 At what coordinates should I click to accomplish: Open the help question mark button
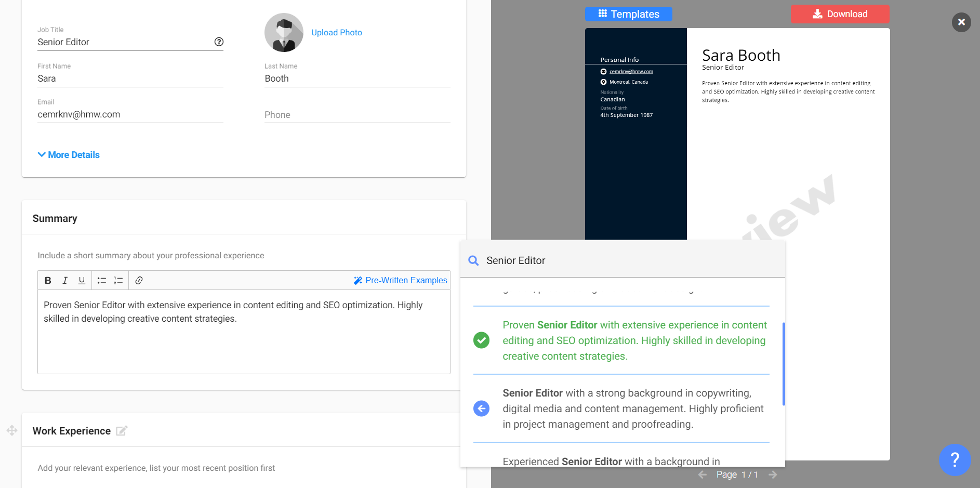(955, 459)
